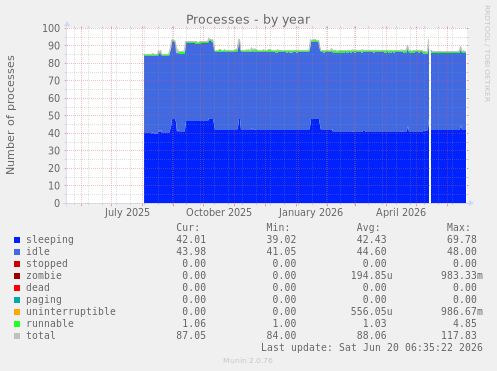Click total current value 87.05
497x371 pixels.
[x=191, y=336]
